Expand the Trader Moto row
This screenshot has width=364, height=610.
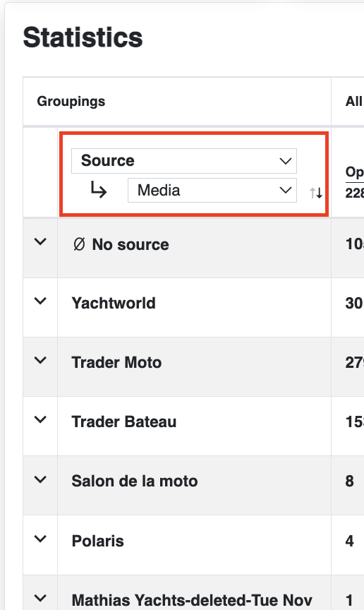(40, 360)
